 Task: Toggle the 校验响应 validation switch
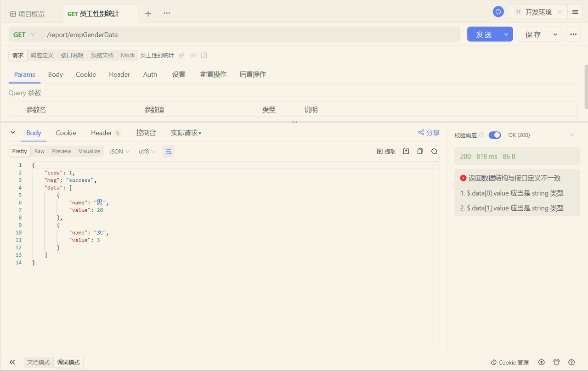[495, 135]
